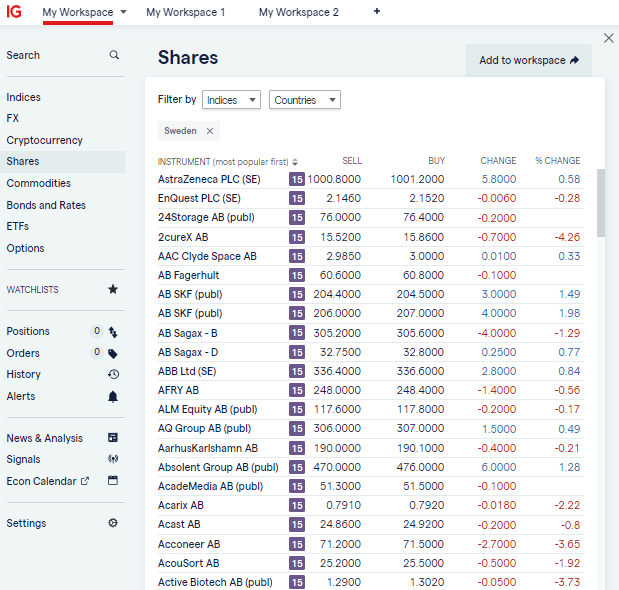Click the Settings gear icon

[x=113, y=523]
